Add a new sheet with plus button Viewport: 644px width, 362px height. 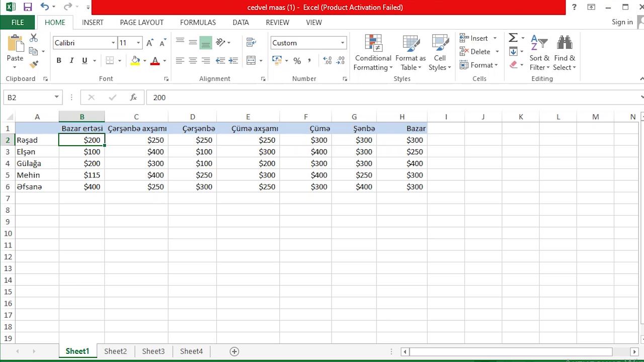[x=234, y=351]
